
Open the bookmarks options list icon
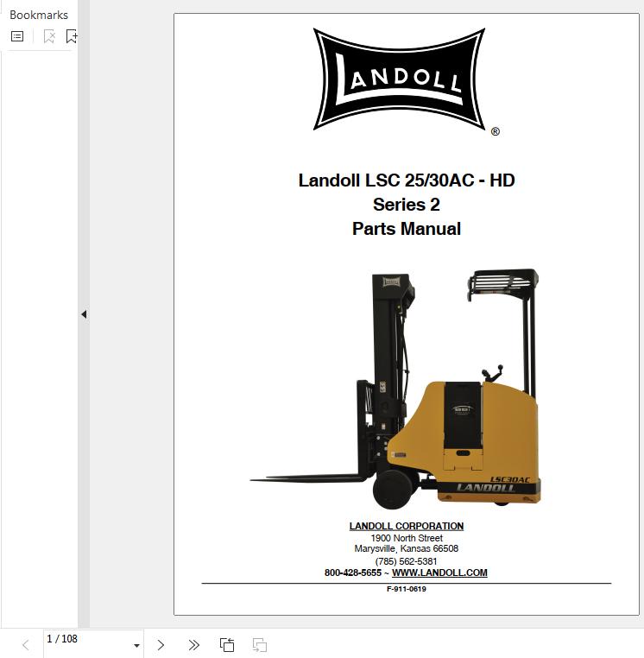pyautogui.click(x=17, y=36)
